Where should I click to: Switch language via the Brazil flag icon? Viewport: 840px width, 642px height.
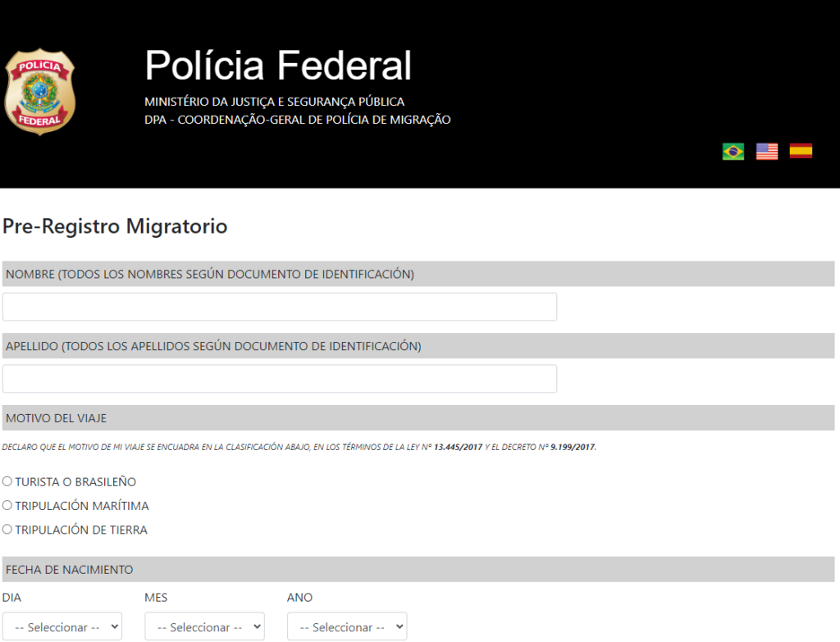[x=733, y=152]
